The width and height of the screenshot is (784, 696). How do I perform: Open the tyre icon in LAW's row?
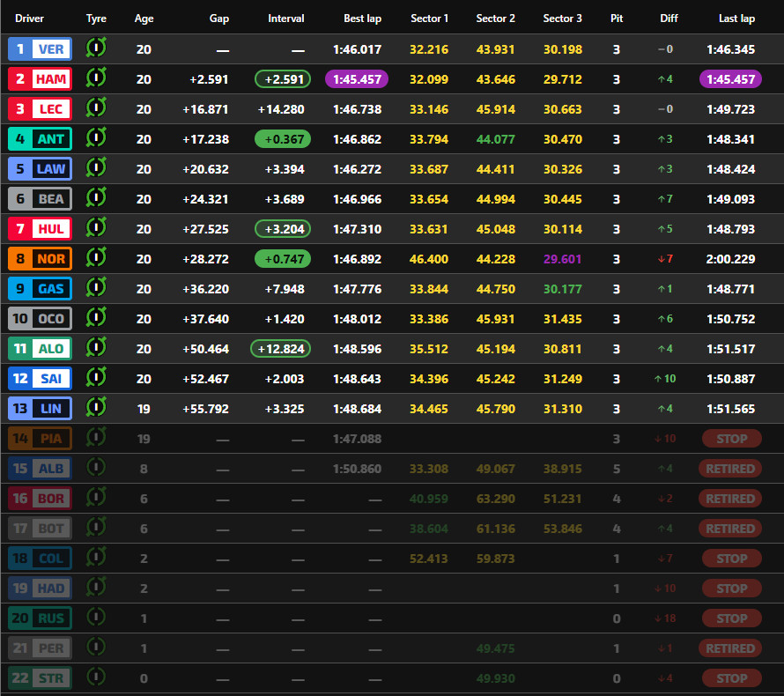click(x=96, y=168)
